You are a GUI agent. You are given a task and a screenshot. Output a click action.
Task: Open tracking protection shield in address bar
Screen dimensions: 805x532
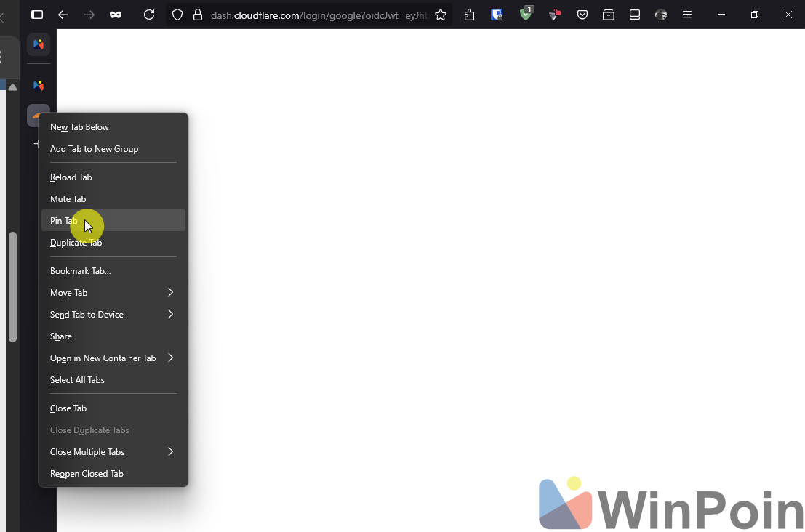click(x=177, y=15)
